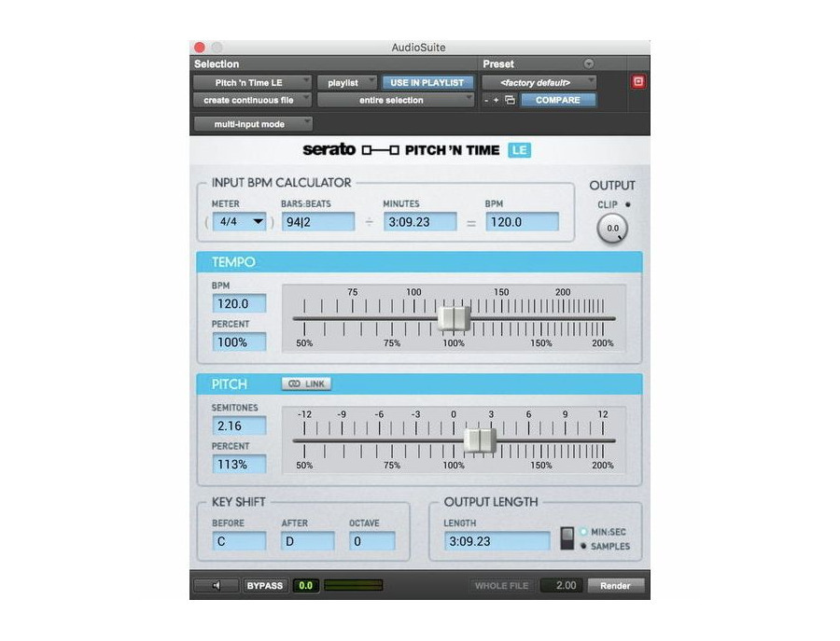Click the OUTPUT LENGTH heading

click(491, 502)
